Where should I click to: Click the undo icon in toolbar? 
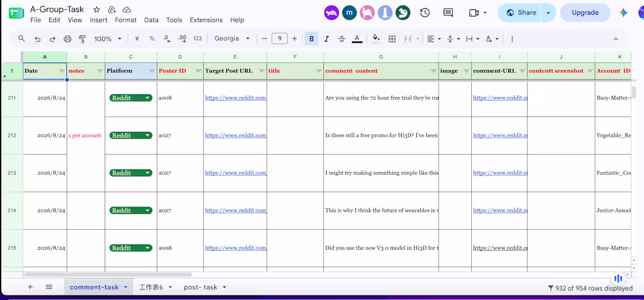37,39
